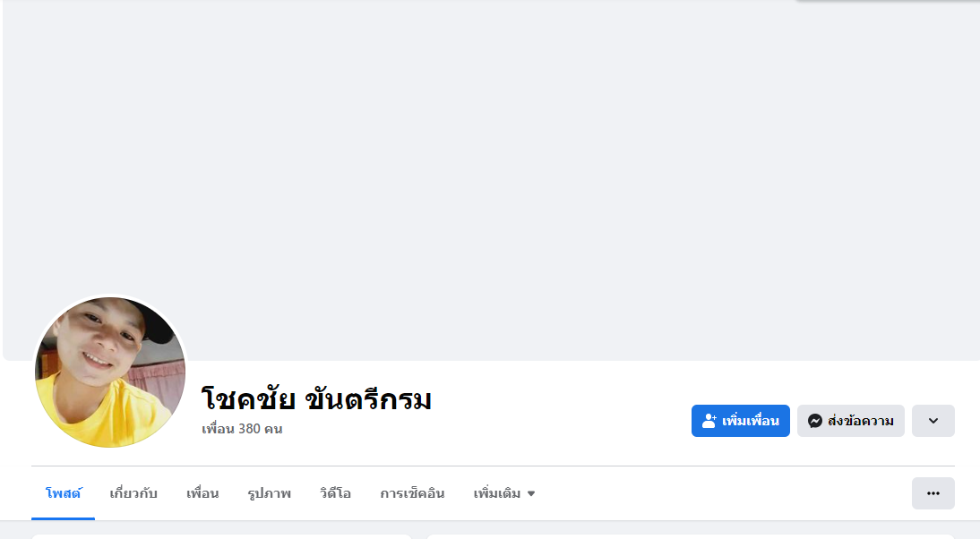The image size is (980, 539).
Task: Open the เพิ่มเติม dropdown menu
Action: 497,493
